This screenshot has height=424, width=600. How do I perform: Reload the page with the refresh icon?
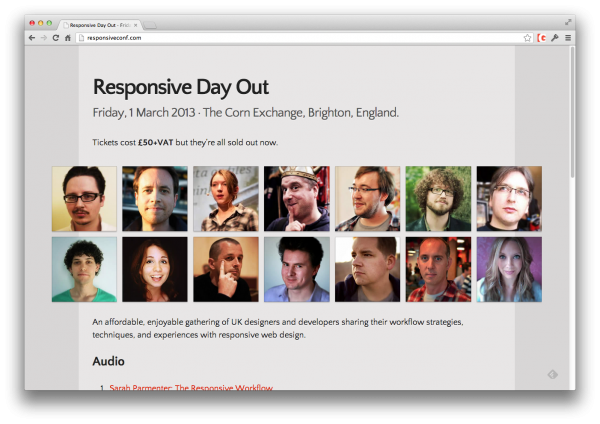tap(55, 38)
